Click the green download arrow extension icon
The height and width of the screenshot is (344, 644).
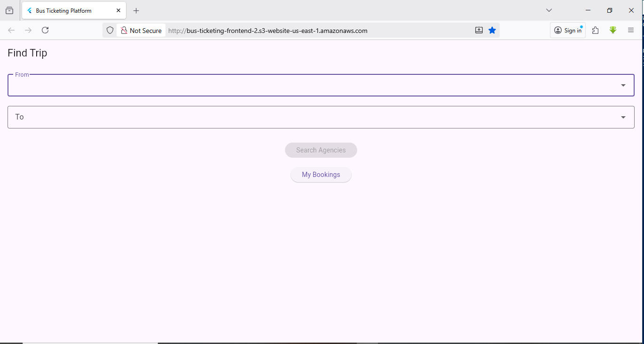coord(613,30)
